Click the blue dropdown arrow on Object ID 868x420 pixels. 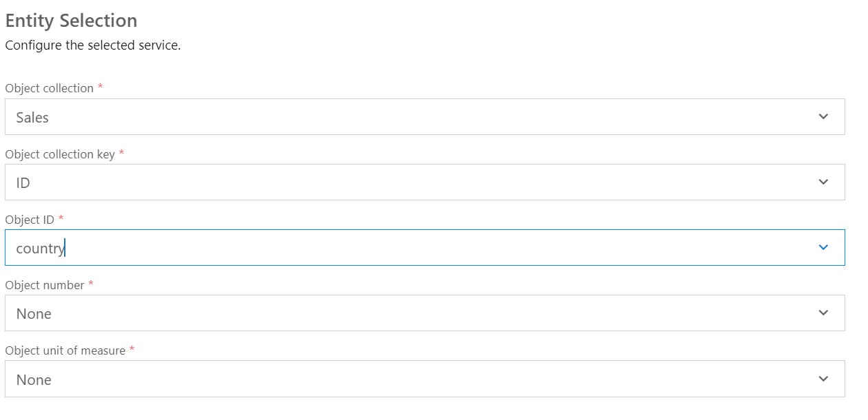click(x=823, y=247)
